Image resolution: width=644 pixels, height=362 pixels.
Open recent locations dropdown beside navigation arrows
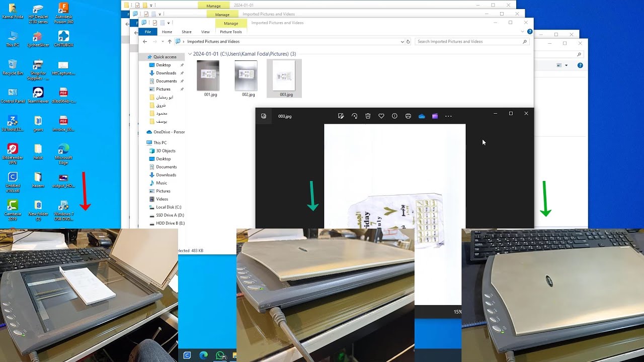pos(163,42)
